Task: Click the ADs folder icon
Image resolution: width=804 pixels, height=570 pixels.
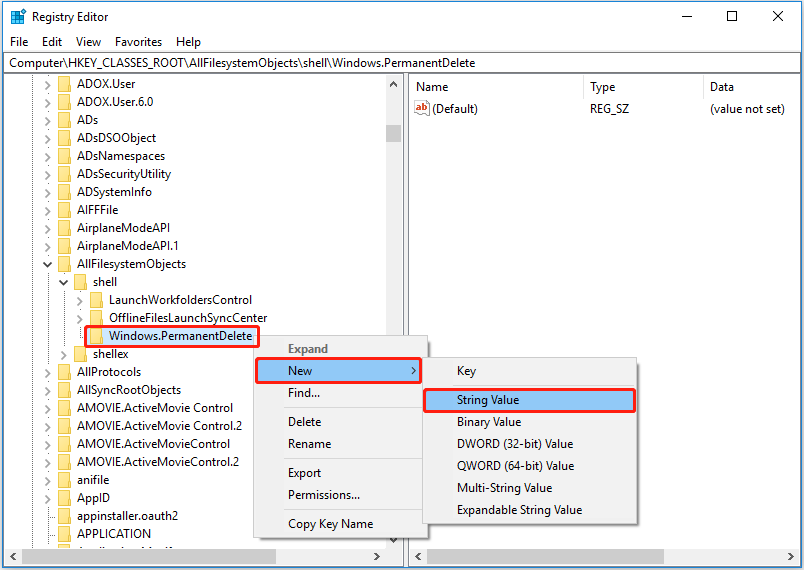Action: coord(64,120)
